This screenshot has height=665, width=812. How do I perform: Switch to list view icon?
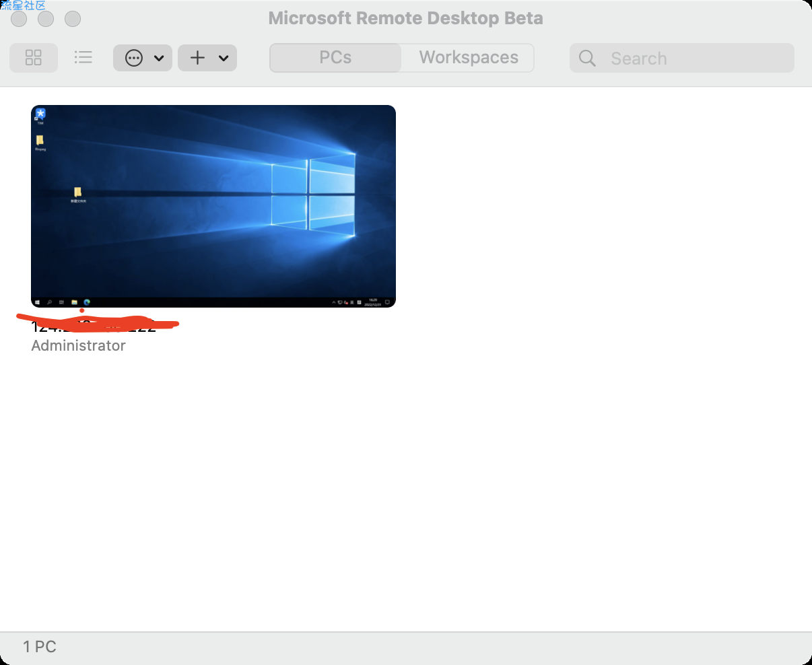tap(83, 57)
